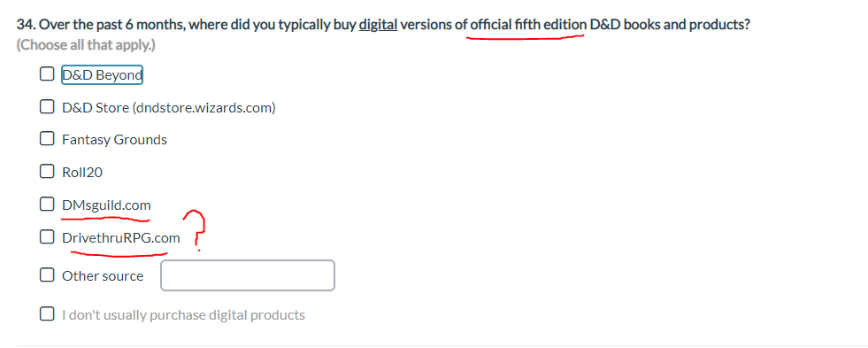This screenshot has height=348, width=868.
Task: Select the Roll20 checkbox
Action: (x=47, y=171)
